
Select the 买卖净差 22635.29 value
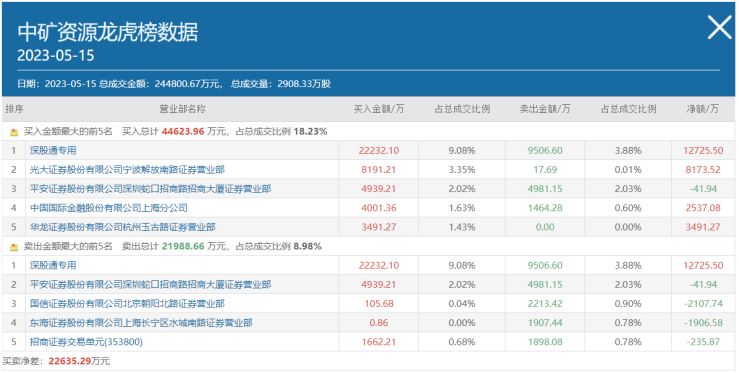pos(70,362)
